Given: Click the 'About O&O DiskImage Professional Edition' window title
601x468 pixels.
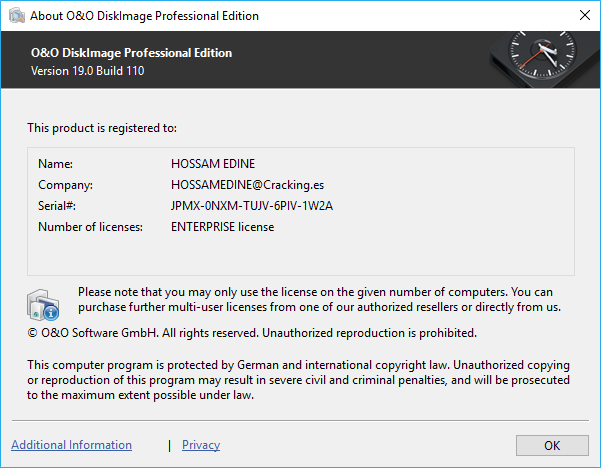Looking at the screenshot, I should tap(144, 16).
